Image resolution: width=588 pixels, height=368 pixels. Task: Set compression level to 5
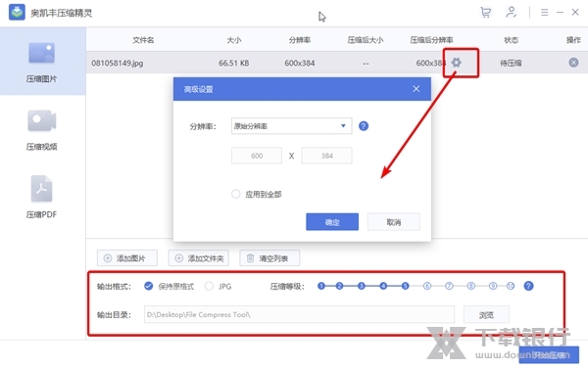click(x=405, y=286)
